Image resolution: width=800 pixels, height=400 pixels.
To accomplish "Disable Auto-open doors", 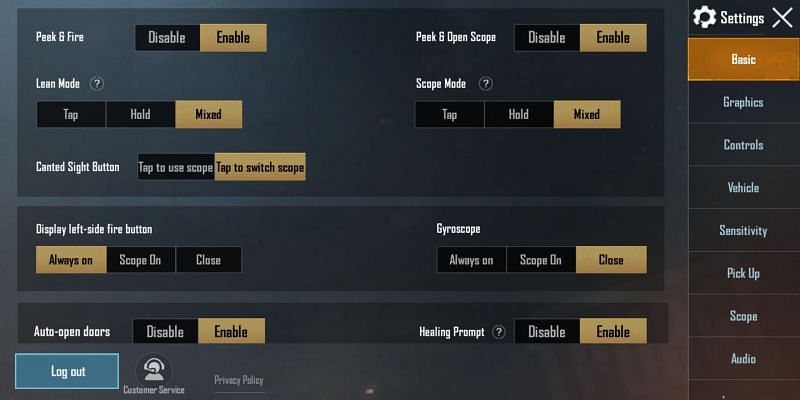I will (x=166, y=331).
